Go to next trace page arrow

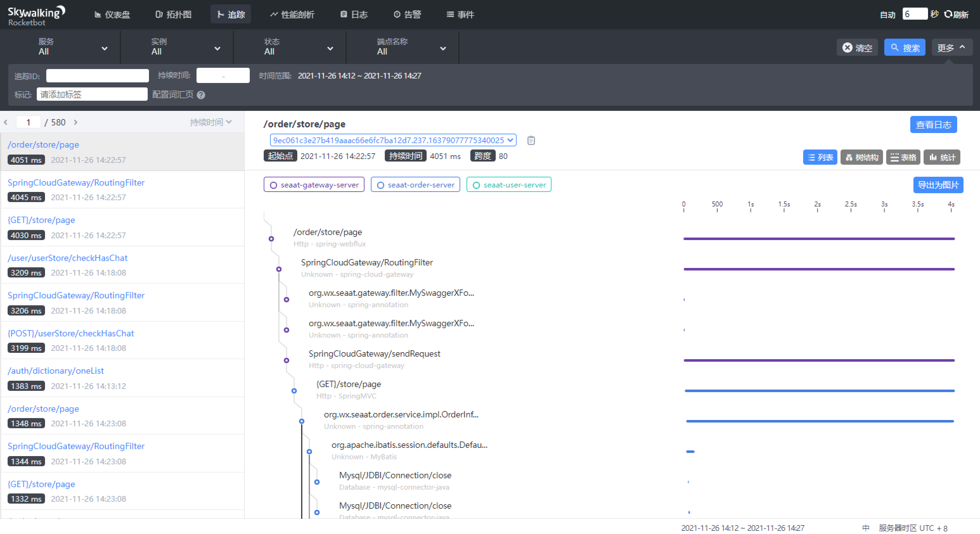(x=76, y=122)
